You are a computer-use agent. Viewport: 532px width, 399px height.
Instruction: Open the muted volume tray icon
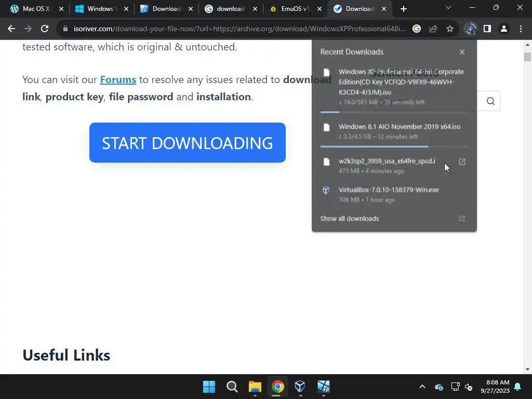point(469,387)
